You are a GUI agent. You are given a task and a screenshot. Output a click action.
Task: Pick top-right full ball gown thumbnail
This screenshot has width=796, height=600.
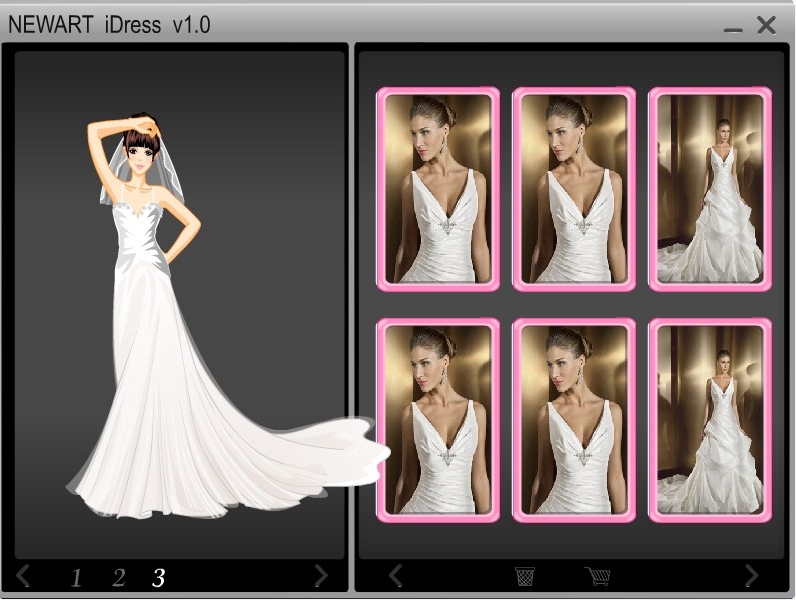(710, 189)
